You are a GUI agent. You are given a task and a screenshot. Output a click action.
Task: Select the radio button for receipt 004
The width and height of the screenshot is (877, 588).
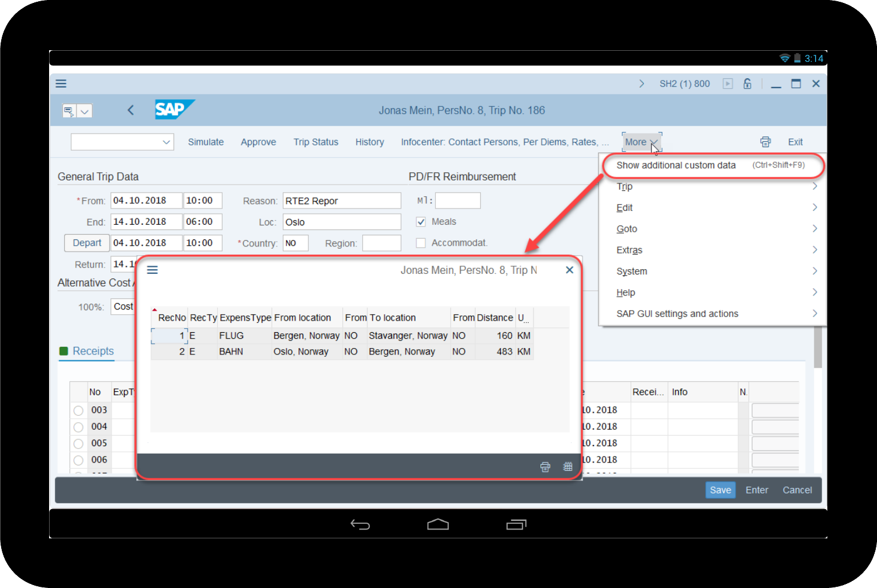[78, 427]
